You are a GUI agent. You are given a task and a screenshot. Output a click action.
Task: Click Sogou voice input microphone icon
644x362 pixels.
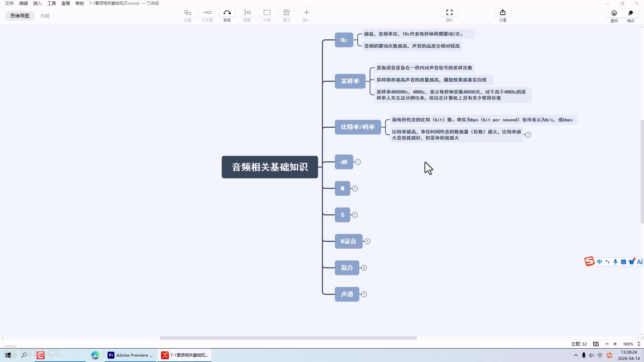click(615, 262)
